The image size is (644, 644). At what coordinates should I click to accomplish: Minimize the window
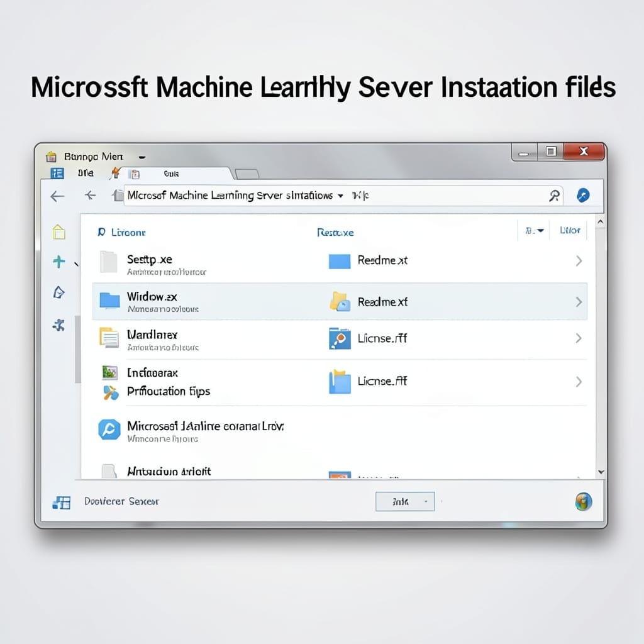point(524,152)
